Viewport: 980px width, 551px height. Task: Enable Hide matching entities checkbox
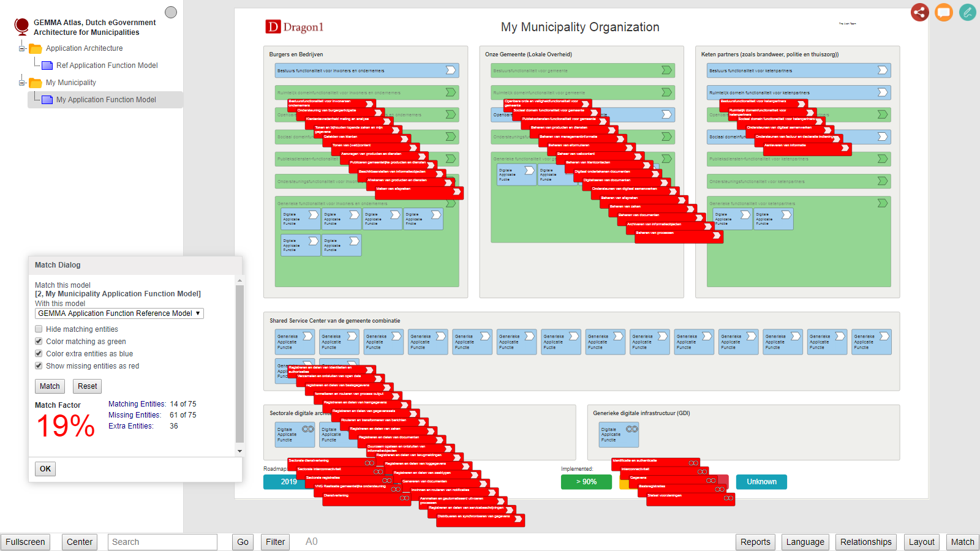[x=39, y=329]
